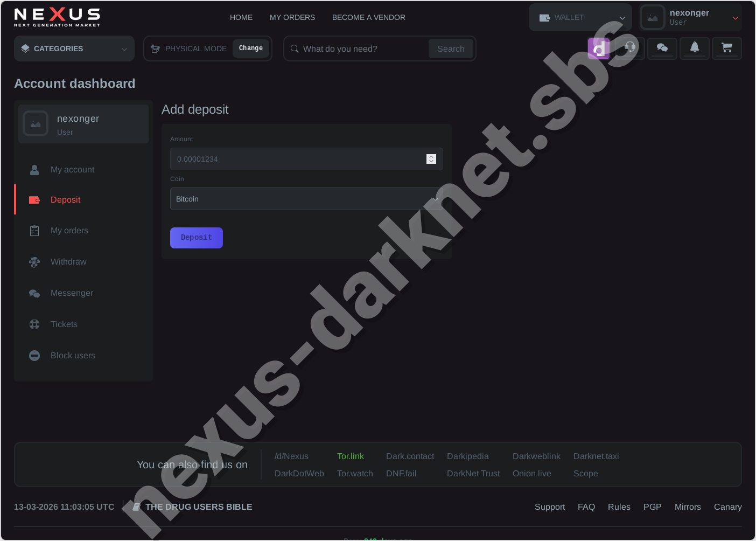Click the physical mode package icon
The image size is (756, 541).
tap(156, 48)
